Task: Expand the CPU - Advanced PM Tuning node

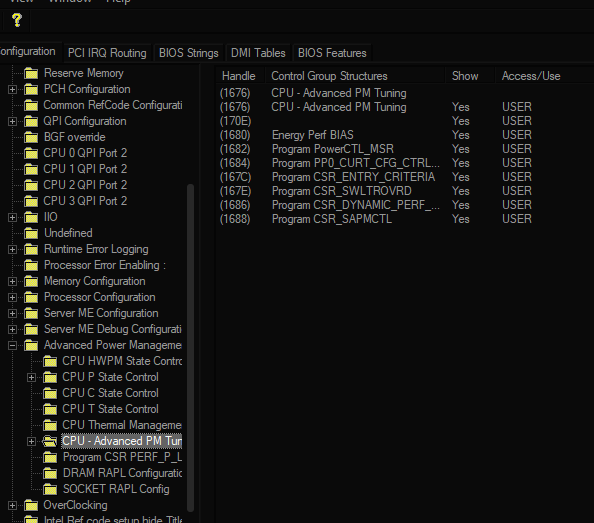Action: click(x=31, y=441)
